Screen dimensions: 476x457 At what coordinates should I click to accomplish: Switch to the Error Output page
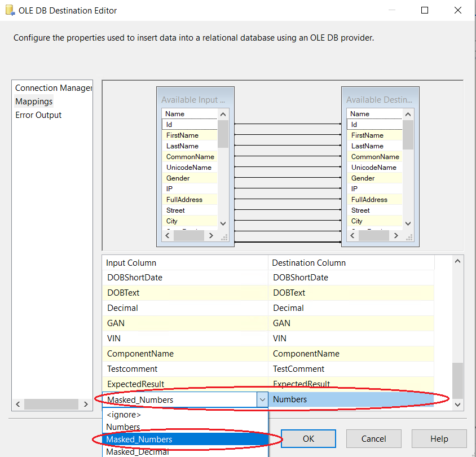pyautogui.click(x=38, y=115)
